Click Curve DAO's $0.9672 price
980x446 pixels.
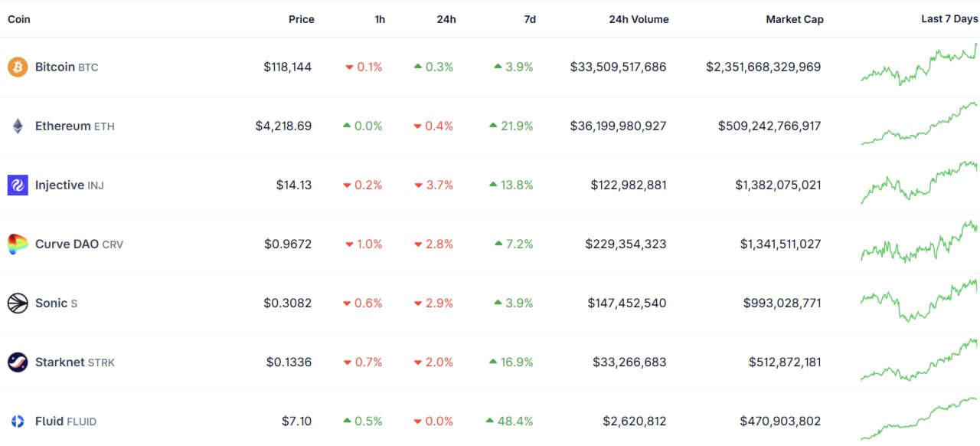(288, 244)
